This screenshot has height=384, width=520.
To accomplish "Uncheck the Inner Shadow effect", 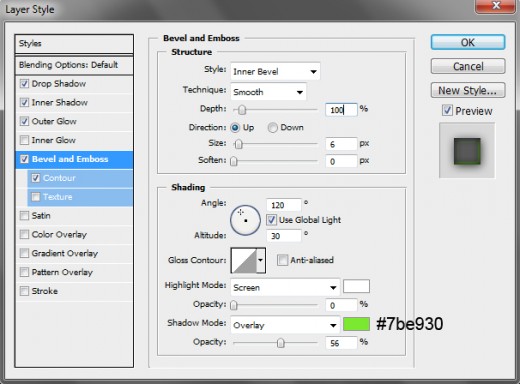I will click(x=24, y=102).
